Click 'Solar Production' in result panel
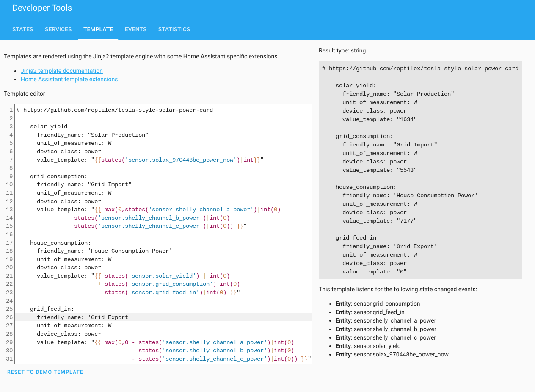Screen dimensions: 535x392 pos(424,94)
